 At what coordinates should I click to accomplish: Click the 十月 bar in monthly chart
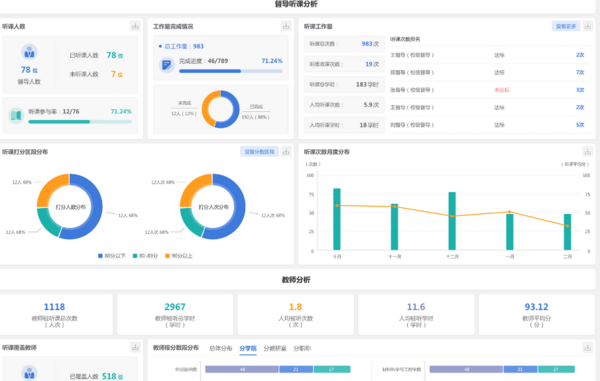click(337, 219)
